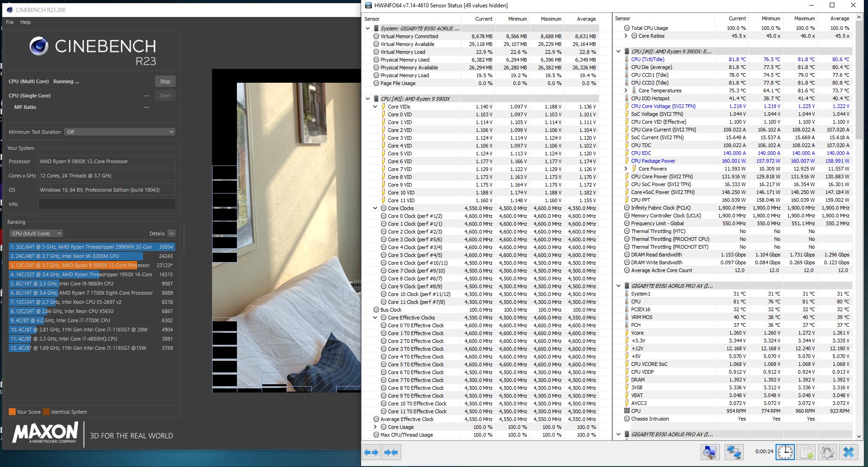Select the Intel Core i9-9880H ranking entry
The width and height of the screenshot is (868, 467).
click(x=92, y=284)
